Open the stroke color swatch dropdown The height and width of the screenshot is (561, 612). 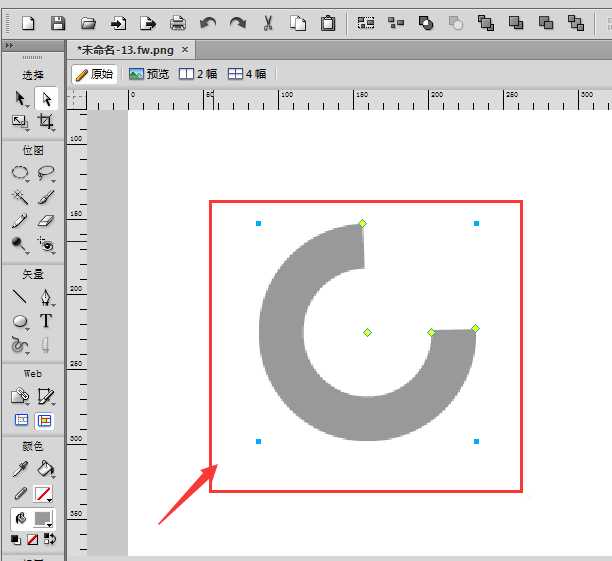[44, 494]
